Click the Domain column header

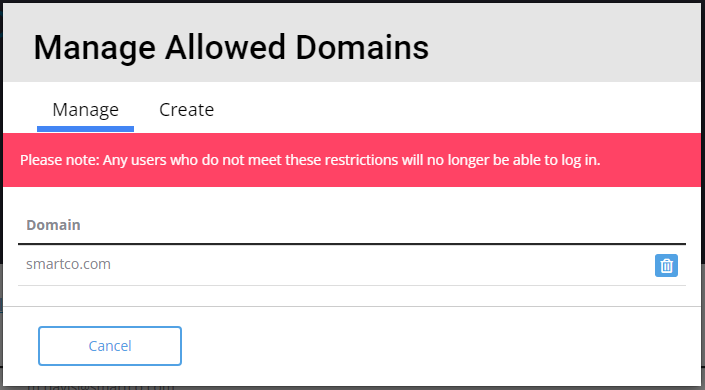click(53, 225)
